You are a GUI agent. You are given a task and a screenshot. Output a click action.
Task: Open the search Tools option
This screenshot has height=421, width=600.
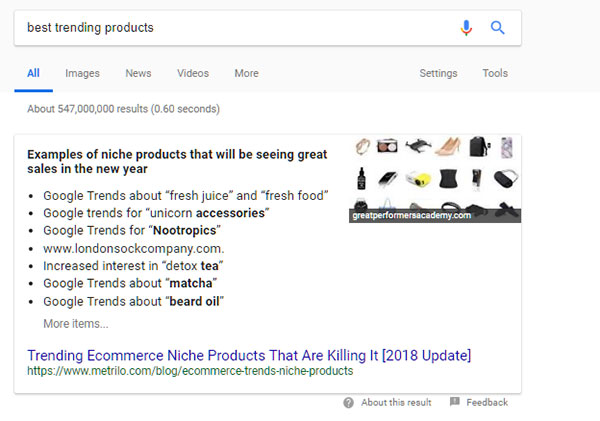pos(495,73)
